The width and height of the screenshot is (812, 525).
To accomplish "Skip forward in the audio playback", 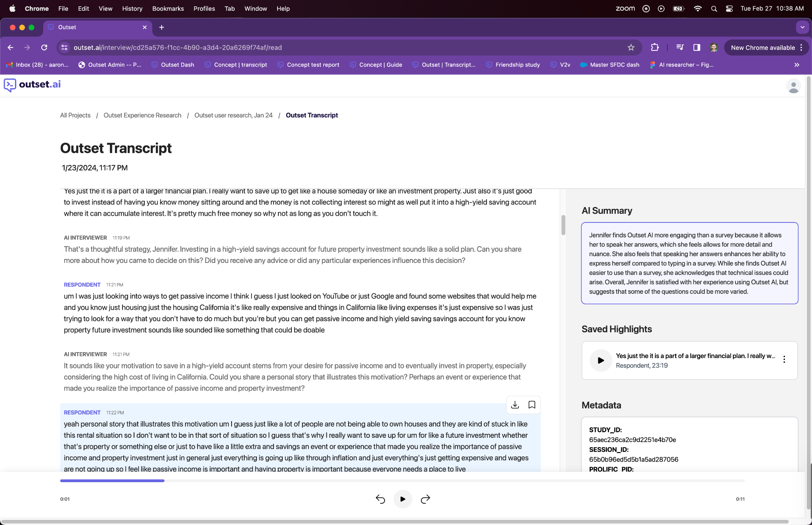I will click(425, 499).
